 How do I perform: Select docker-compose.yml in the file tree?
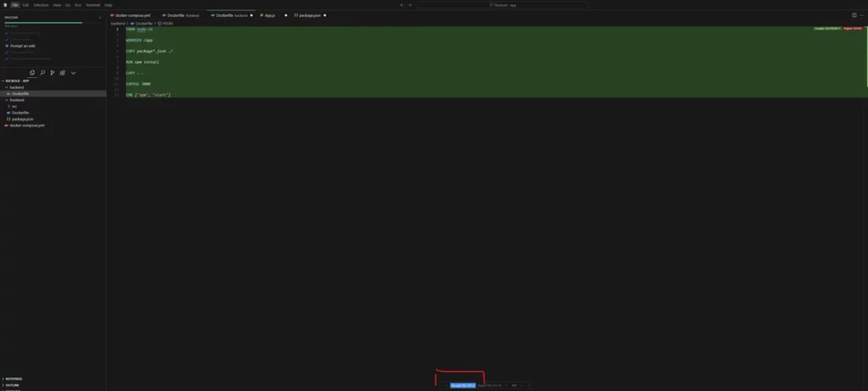(29, 125)
